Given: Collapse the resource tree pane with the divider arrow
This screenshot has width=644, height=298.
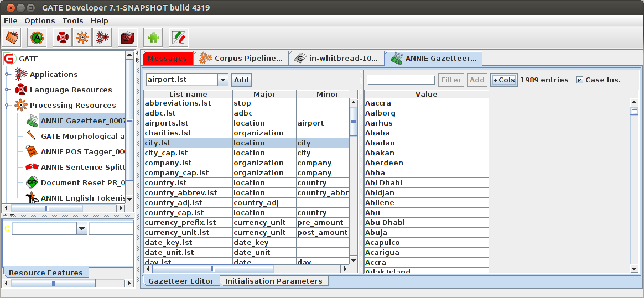Looking at the screenshot, I should pyautogui.click(x=137, y=54).
